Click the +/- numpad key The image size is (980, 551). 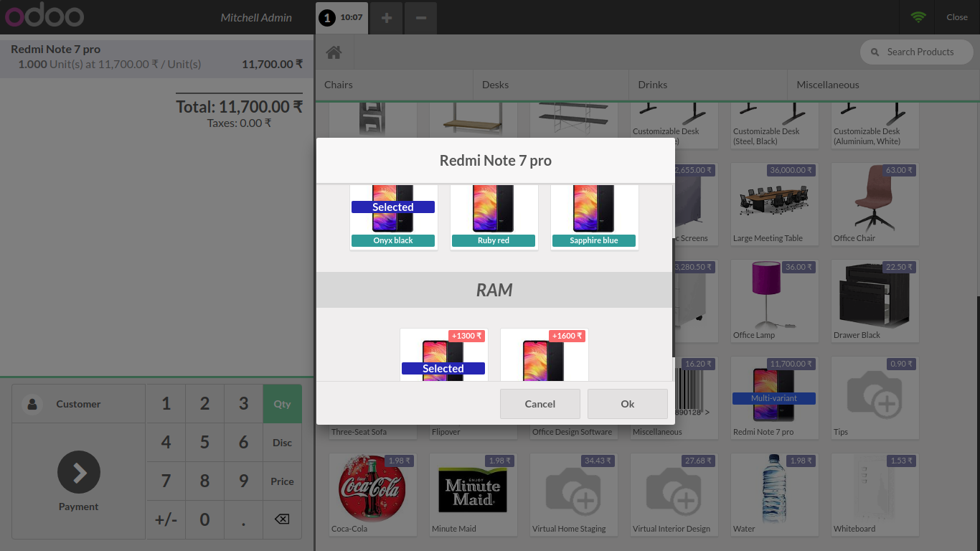[x=166, y=519]
